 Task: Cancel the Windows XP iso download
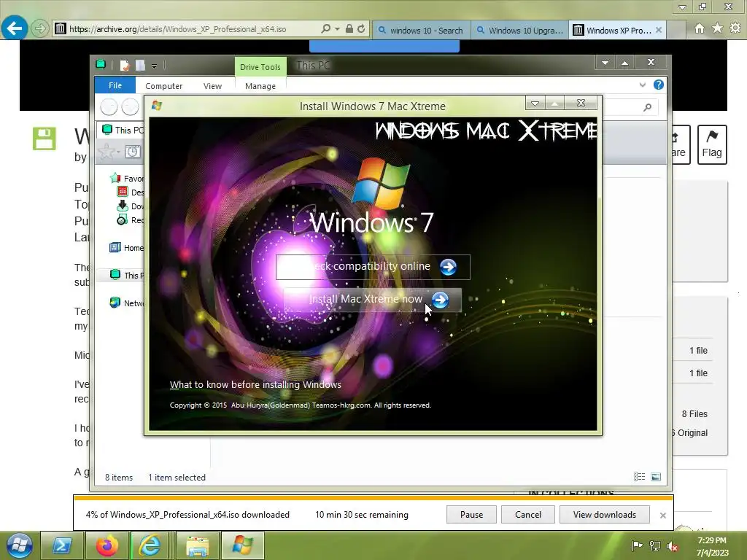click(528, 514)
